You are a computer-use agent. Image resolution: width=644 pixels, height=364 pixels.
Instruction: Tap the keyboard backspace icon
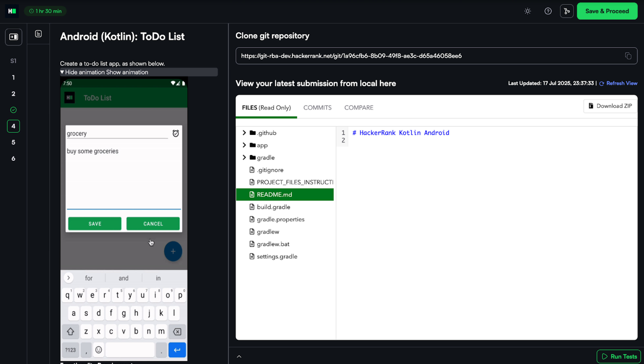coord(177,331)
